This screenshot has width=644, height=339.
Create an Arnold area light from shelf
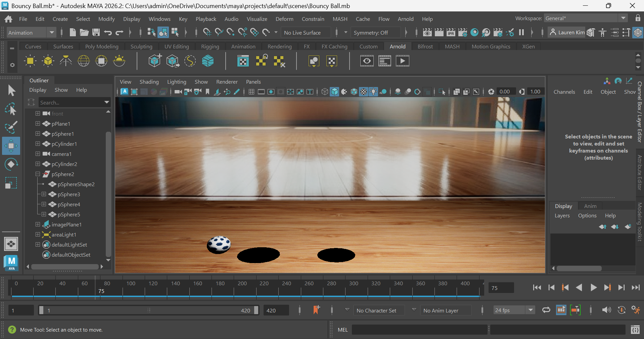coord(30,61)
